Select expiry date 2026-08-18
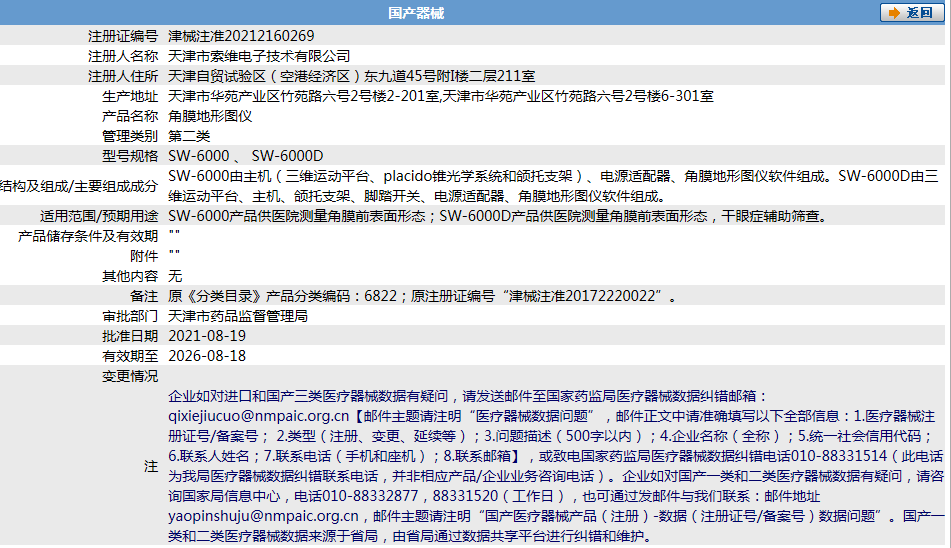Screen dimensions: 951x548 (207, 356)
